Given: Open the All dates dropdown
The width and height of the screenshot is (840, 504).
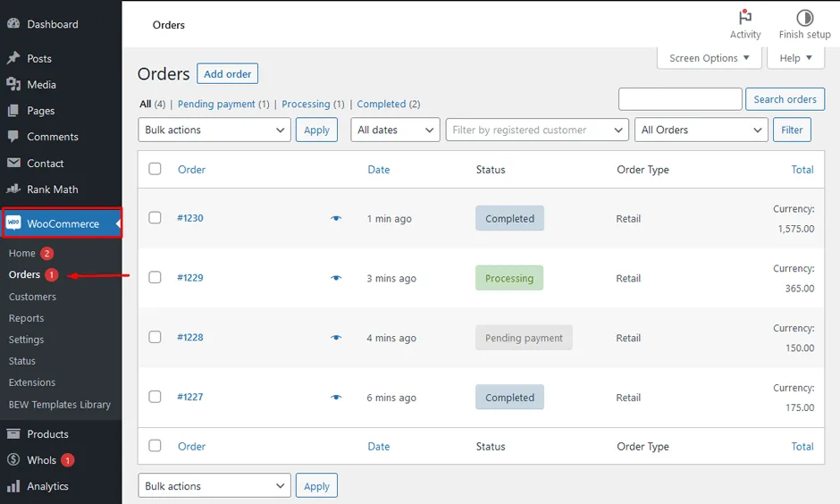Looking at the screenshot, I should [395, 130].
